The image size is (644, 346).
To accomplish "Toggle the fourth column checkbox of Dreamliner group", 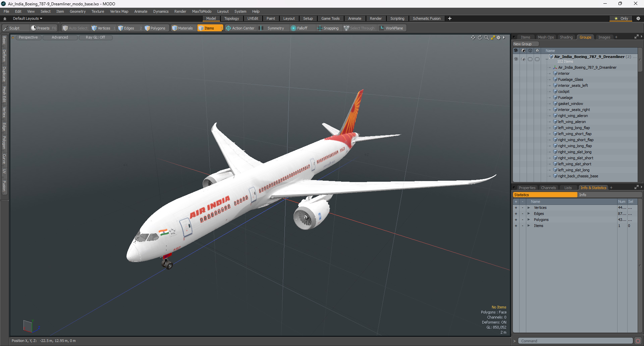I will click(537, 59).
